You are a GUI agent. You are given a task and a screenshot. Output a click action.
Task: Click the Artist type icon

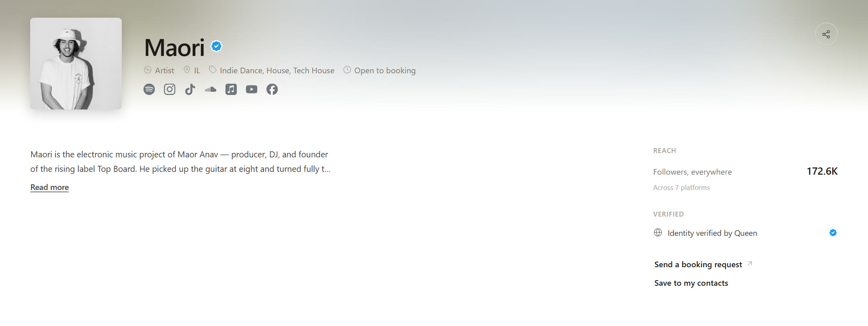pyautogui.click(x=147, y=70)
